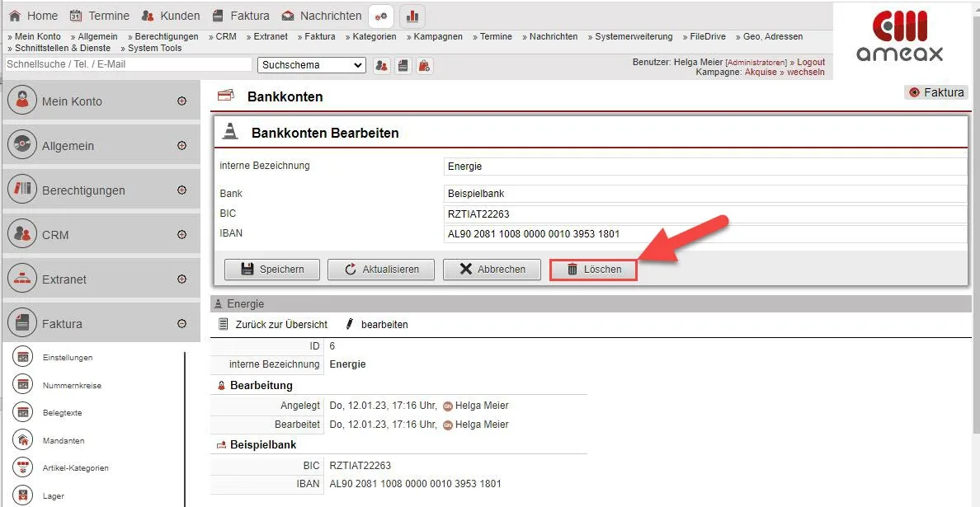This screenshot has width=980, height=507.
Task: Click the people icon beside Suchschema
Action: point(381,65)
